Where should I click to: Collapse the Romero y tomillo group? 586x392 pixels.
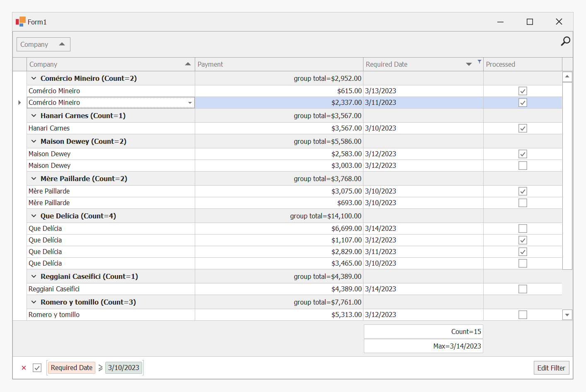click(34, 302)
